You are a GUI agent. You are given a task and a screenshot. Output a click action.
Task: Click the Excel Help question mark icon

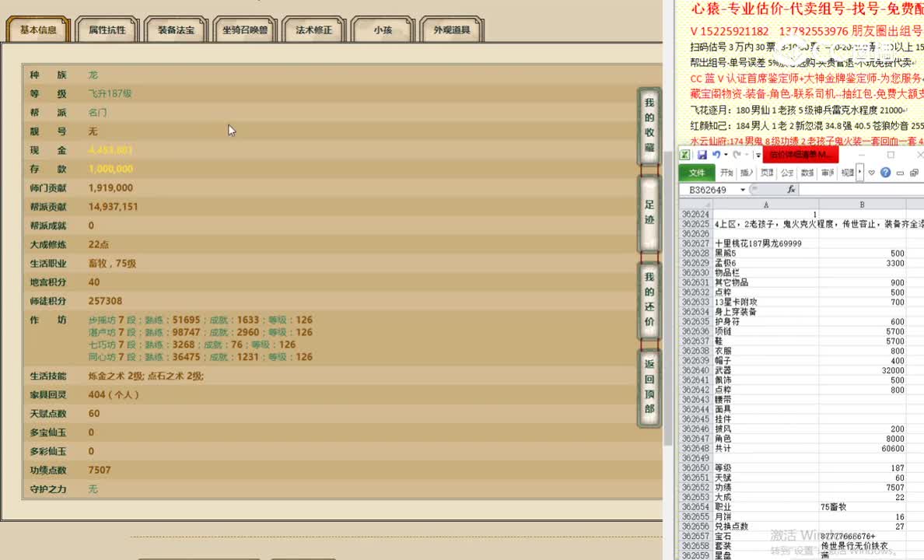[x=885, y=173]
